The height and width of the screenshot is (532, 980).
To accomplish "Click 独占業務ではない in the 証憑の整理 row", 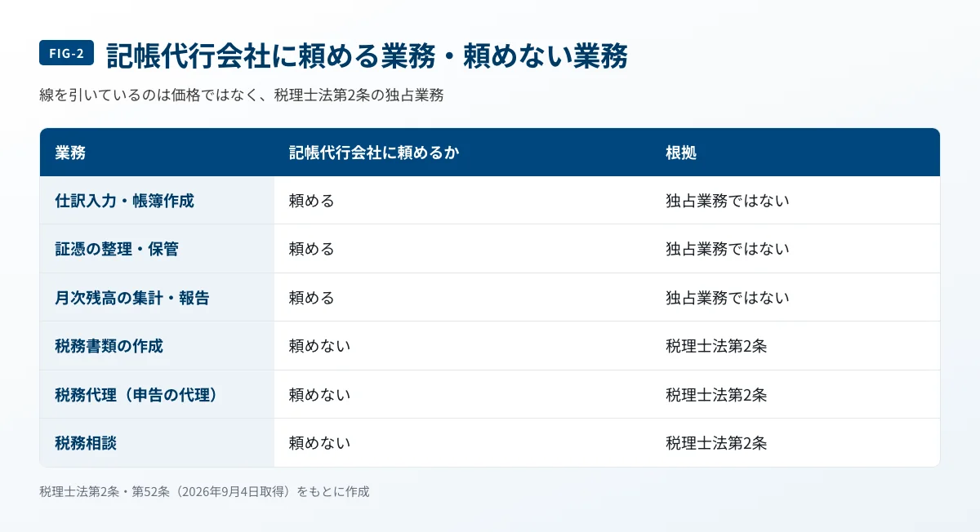I will coord(728,249).
